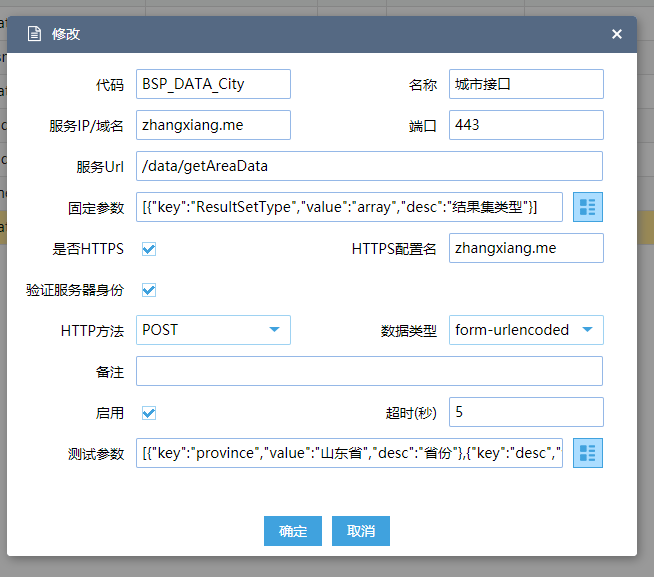This screenshot has height=577, width=654.
Task: Expand the 数据类型 form-urlencoded dropdown
Action: [526, 330]
